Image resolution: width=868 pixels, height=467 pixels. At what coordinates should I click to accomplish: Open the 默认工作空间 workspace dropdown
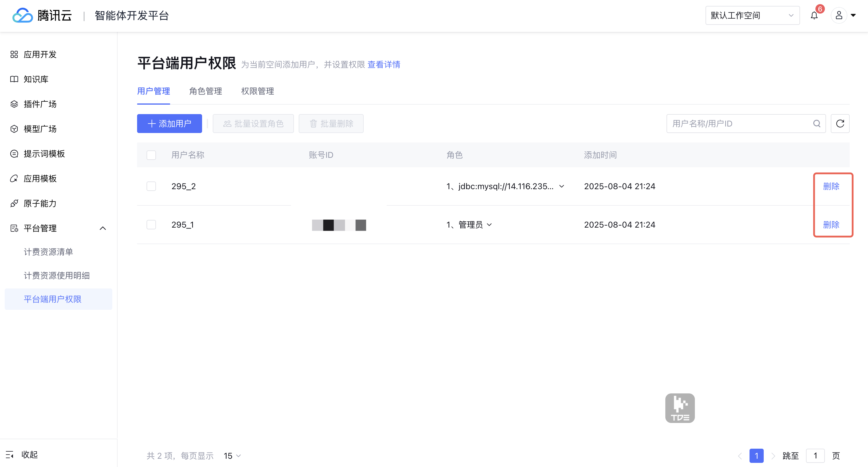click(x=752, y=15)
